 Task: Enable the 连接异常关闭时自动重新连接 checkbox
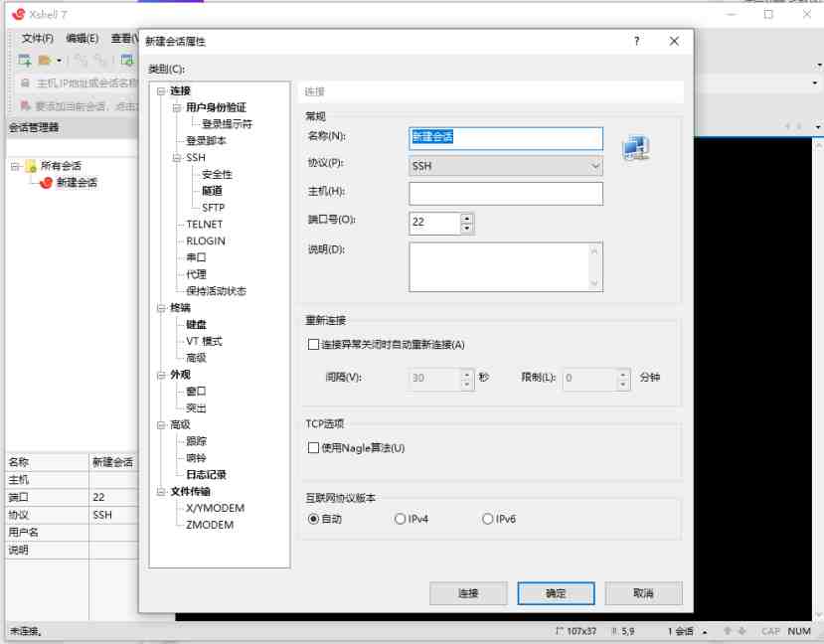(x=312, y=344)
